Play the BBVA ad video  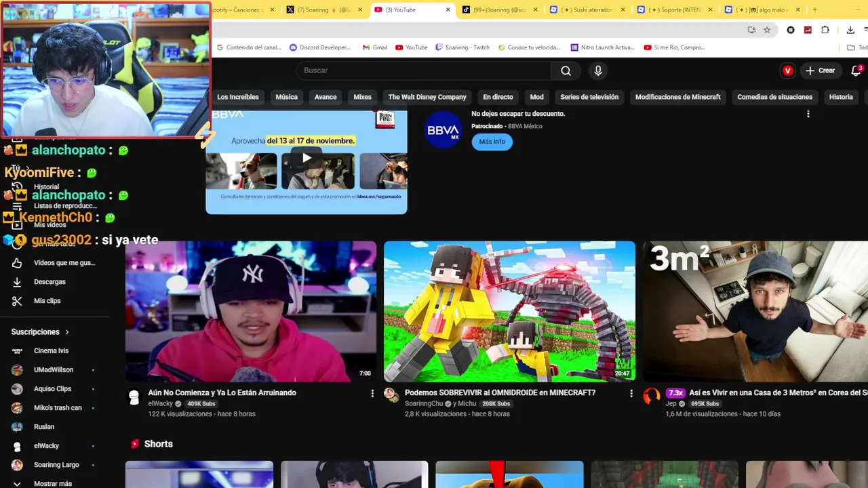point(307,158)
